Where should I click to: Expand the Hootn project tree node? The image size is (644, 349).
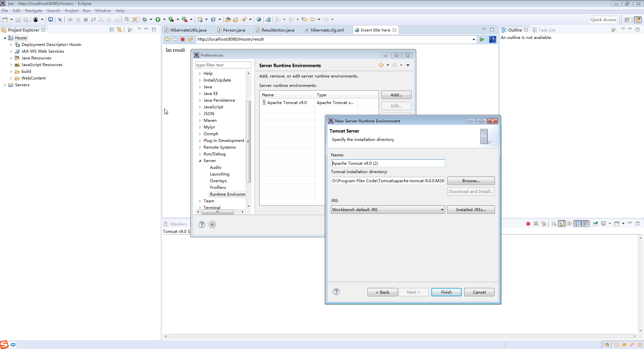coord(5,38)
